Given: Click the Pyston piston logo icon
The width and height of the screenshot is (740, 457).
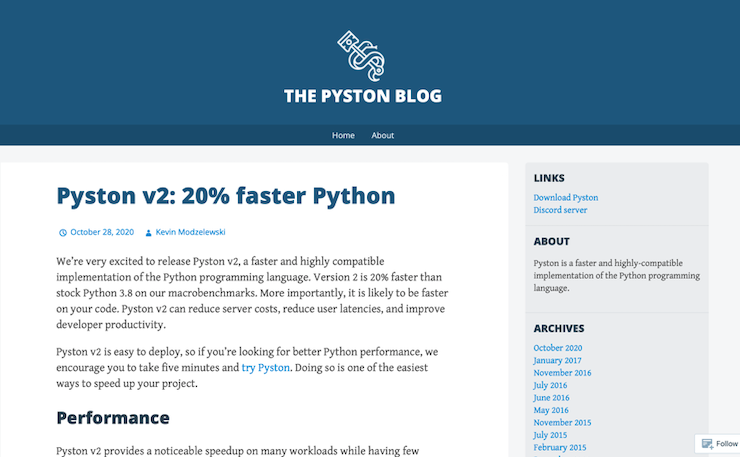Looking at the screenshot, I should click(x=361, y=56).
